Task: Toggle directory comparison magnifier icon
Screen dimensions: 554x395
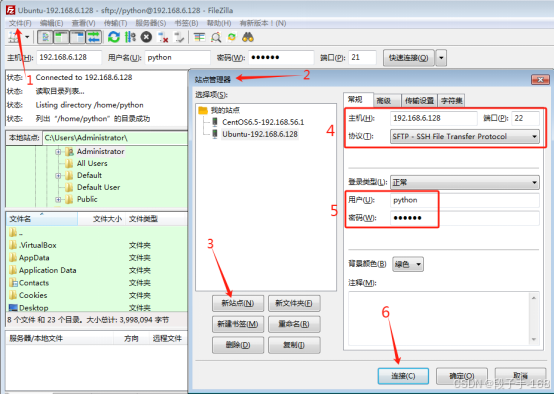Action: coord(216,37)
